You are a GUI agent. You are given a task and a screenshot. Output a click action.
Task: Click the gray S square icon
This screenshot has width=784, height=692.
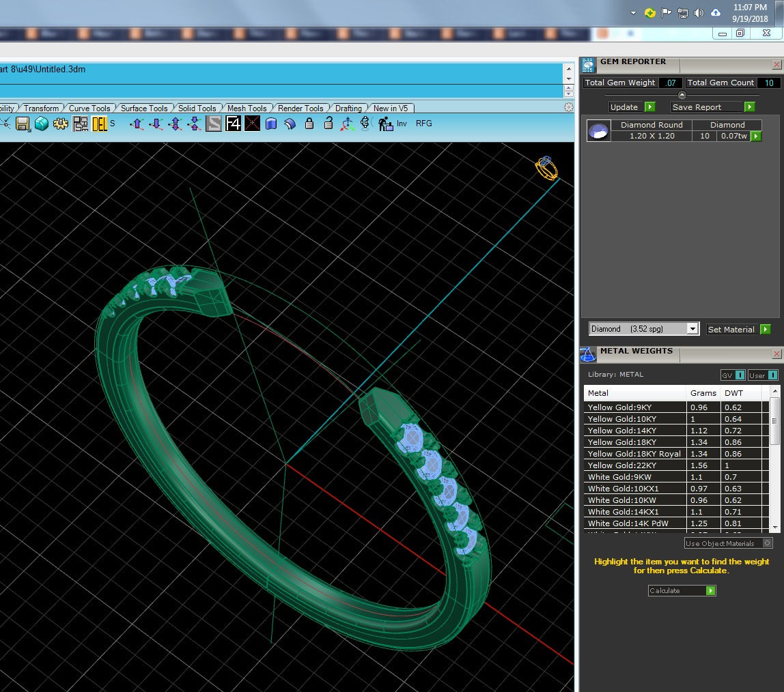214,124
